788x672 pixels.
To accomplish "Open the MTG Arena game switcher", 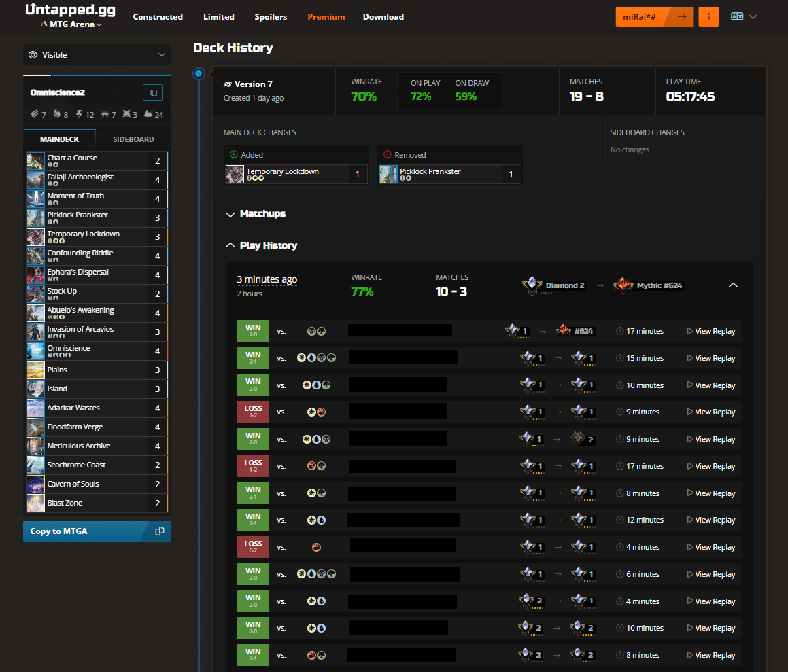I will point(71,24).
